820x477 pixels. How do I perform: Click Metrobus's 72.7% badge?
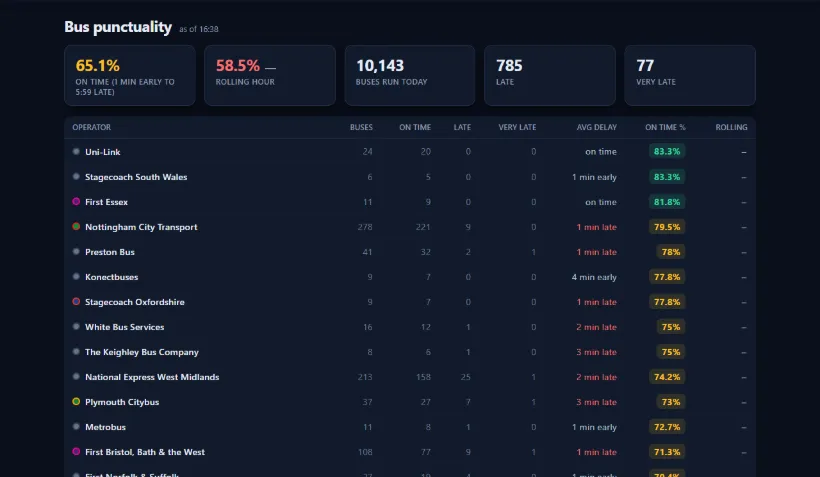667,427
